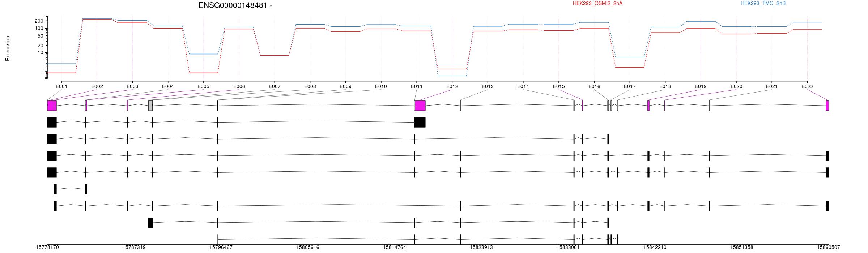This screenshot has width=868, height=253.
Task: Click y-axis tick value 100
Action: [x=39, y=28]
